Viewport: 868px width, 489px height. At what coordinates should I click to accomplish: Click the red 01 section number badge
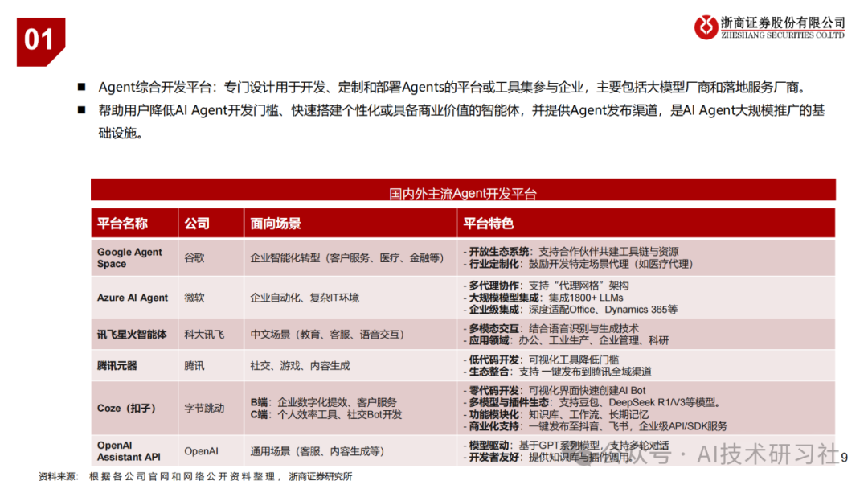41,42
